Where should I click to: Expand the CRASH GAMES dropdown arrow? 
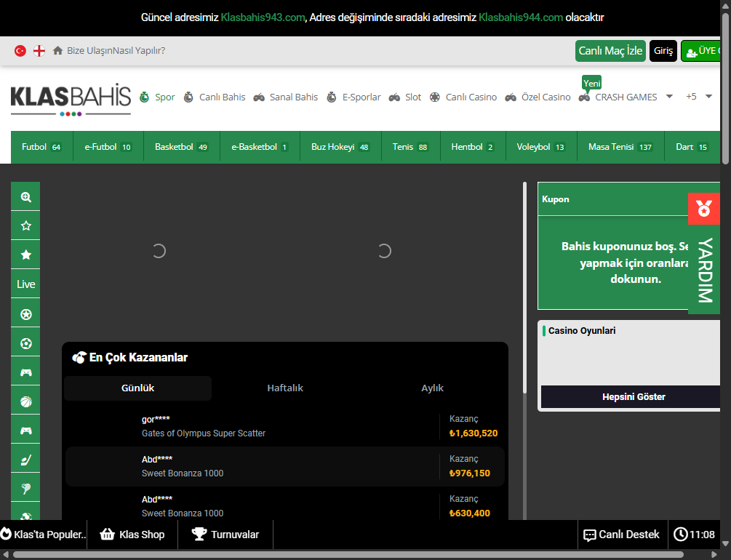[670, 97]
